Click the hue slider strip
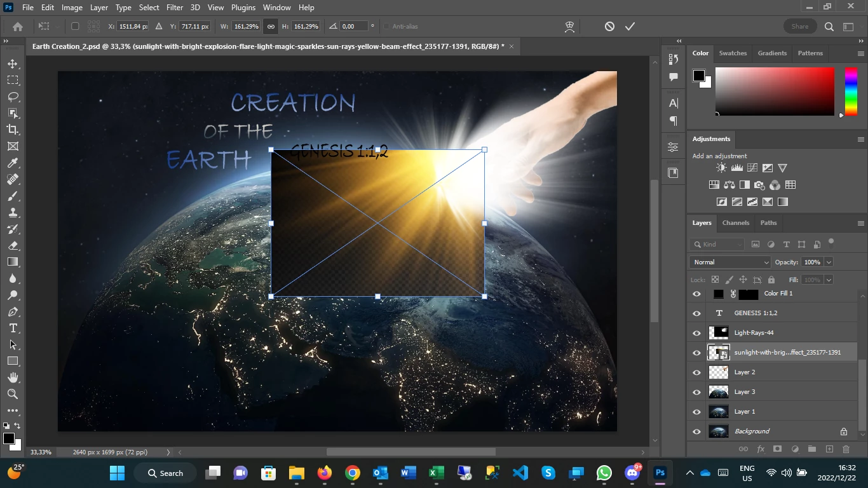 (x=851, y=91)
